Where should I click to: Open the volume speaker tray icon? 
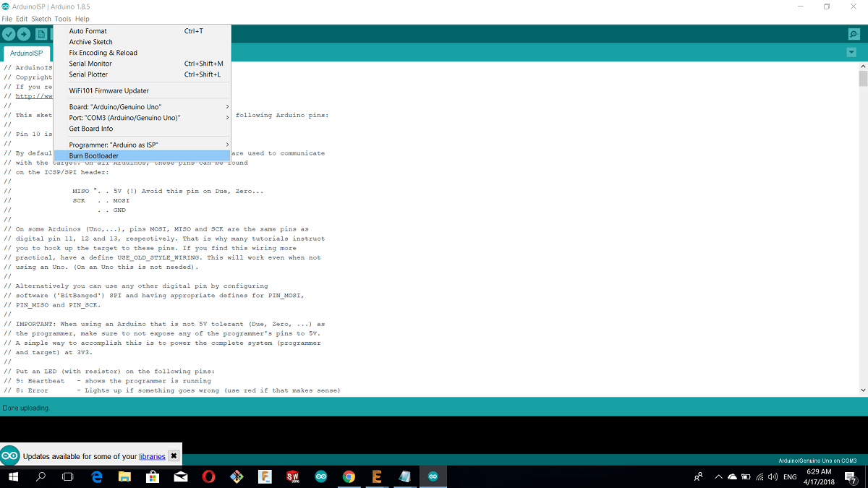pos(773,477)
